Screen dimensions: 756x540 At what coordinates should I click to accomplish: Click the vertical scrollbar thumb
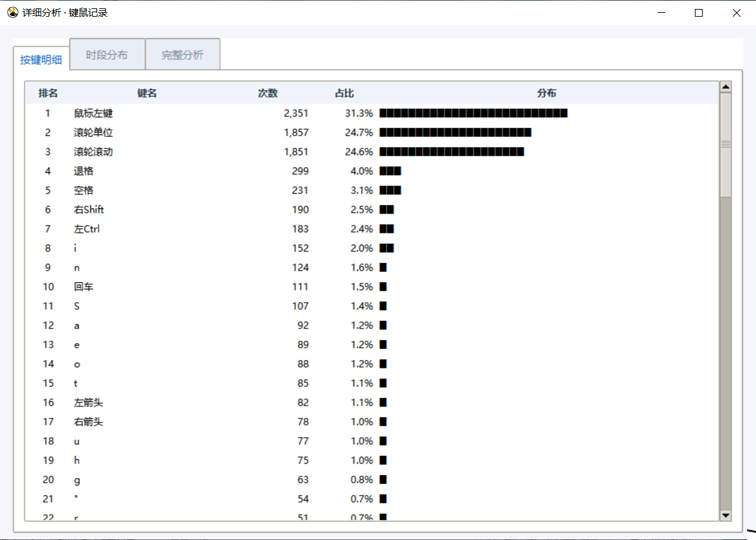pyautogui.click(x=725, y=145)
